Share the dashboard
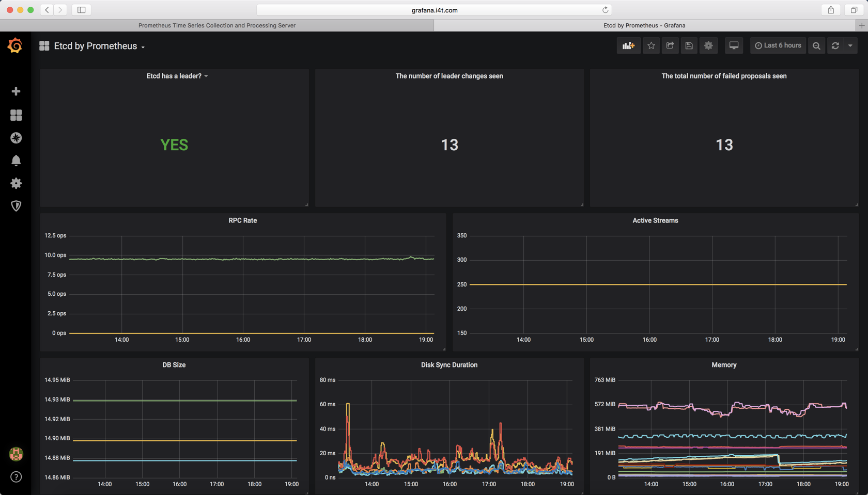The width and height of the screenshot is (868, 495). (x=670, y=45)
